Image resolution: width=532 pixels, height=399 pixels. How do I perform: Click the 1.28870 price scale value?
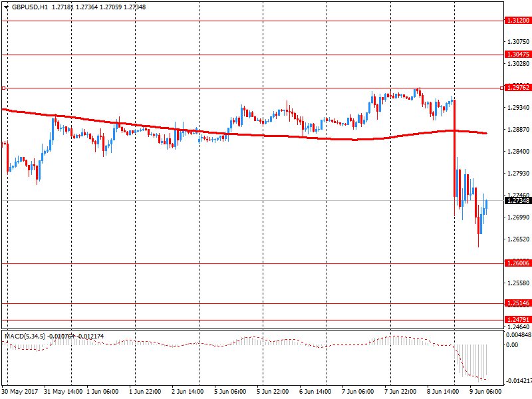(x=519, y=130)
